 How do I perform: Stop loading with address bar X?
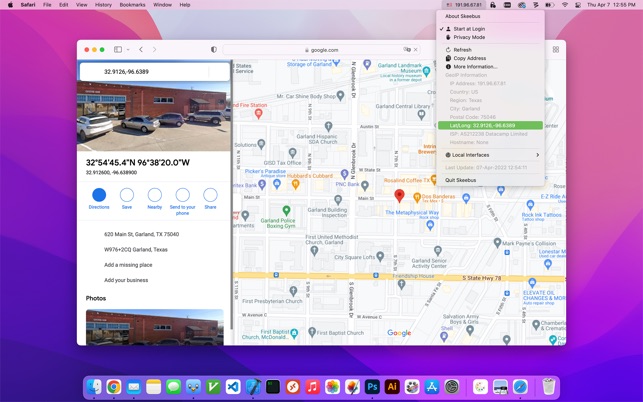click(x=415, y=50)
